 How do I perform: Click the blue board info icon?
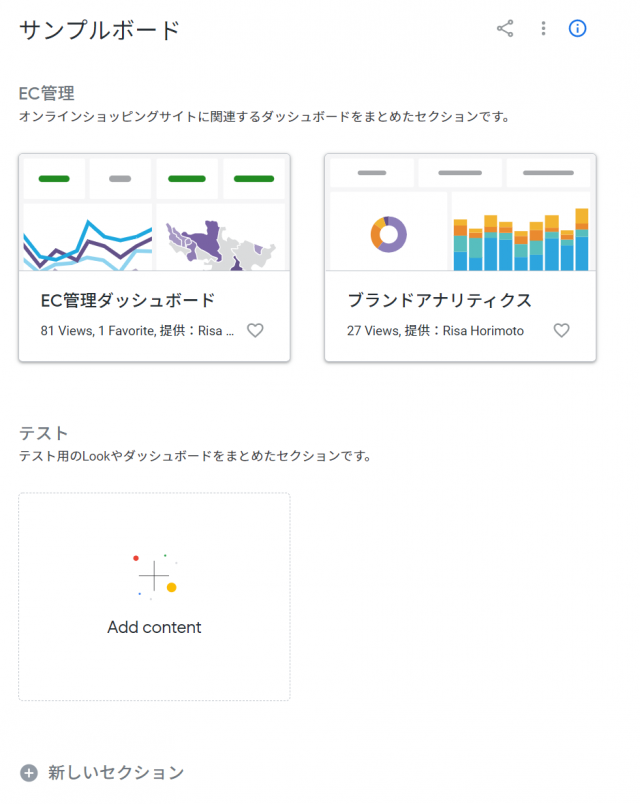point(577,29)
